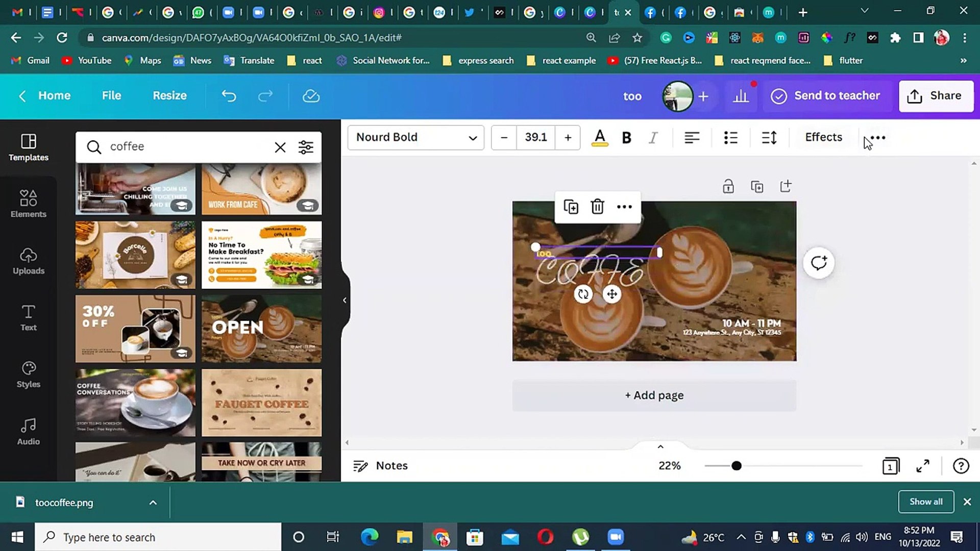The image size is (980, 551).
Task: Select the OPEN coffee template thumbnail
Action: 261,329
